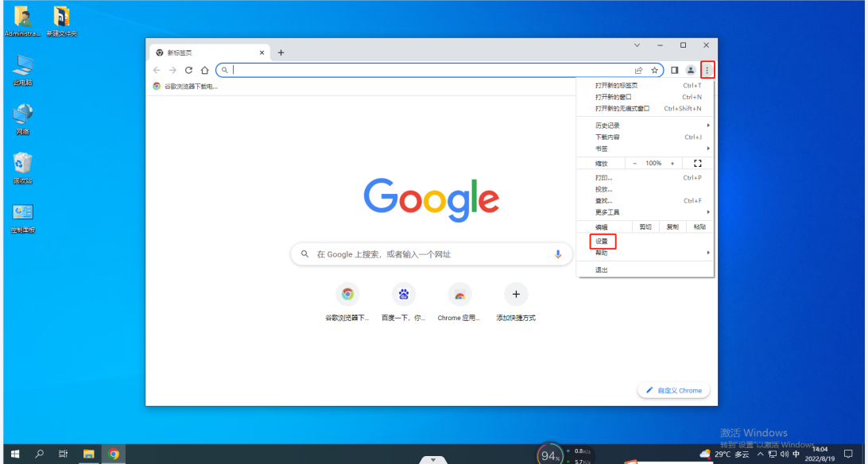
Task: Click 粘贴 in the edit row
Action: pos(699,227)
